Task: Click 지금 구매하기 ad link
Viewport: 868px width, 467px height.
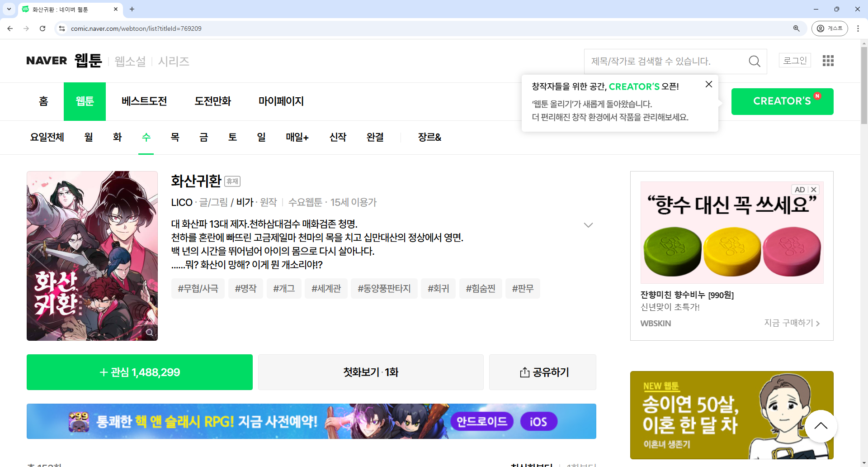Action: click(792, 323)
